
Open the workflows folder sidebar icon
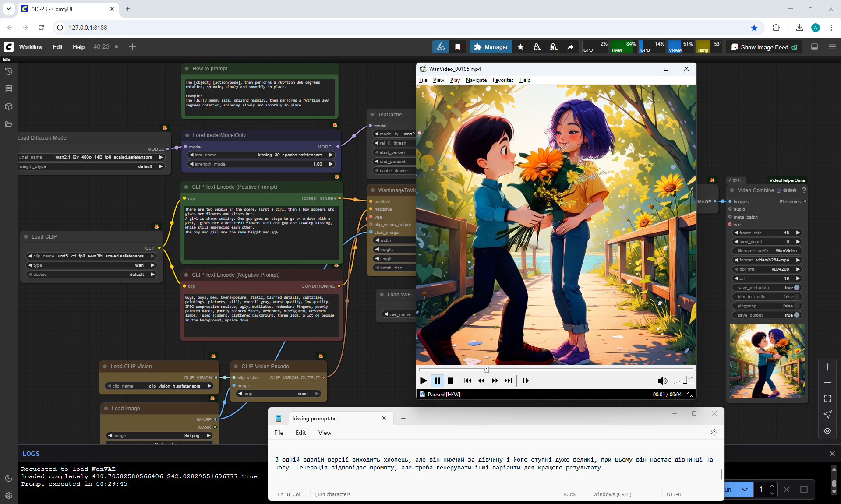pyautogui.click(x=9, y=124)
